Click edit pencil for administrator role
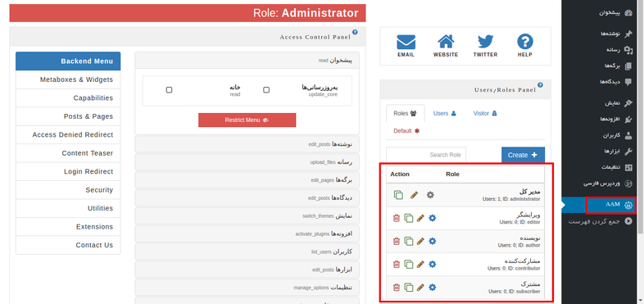The image size is (644, 304). click(414, 195)
